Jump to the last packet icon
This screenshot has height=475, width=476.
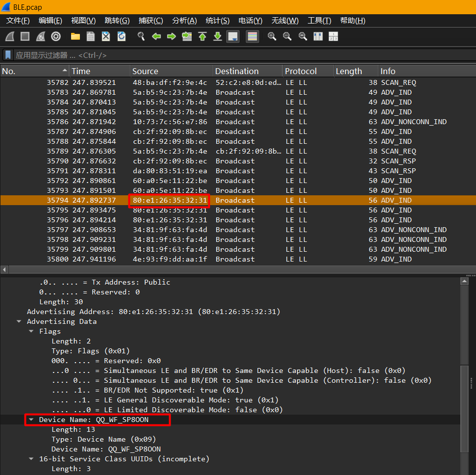218,36
